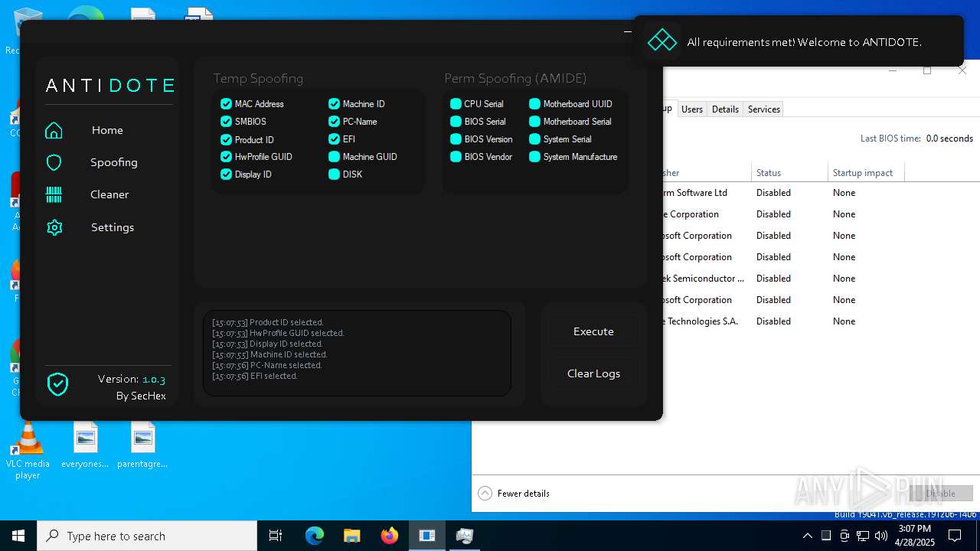Open File Explorer from the taskbar

pos(351,536)
